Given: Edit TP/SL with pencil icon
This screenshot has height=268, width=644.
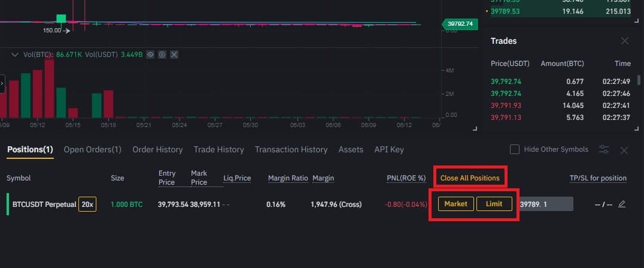Looking at the screenshot, I should point(622,204).
